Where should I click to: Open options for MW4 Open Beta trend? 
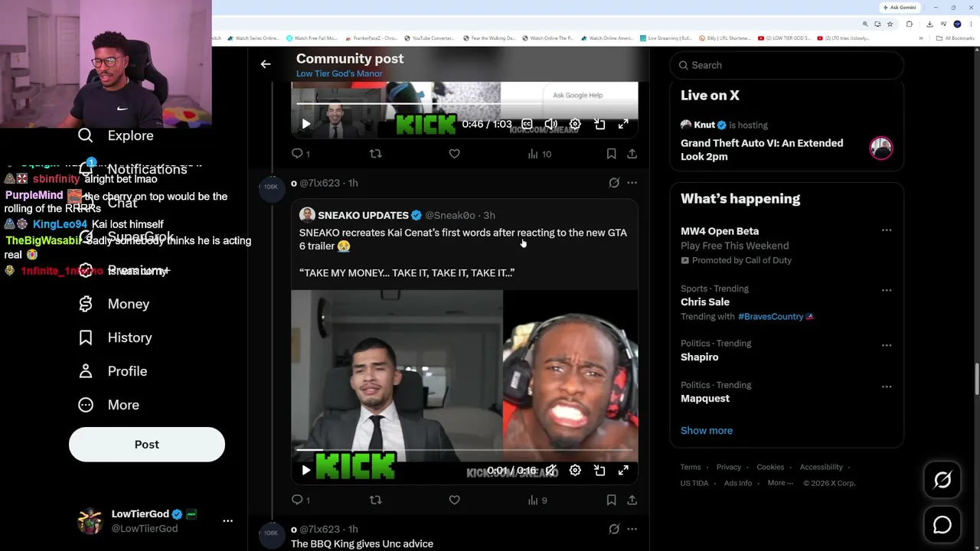click(887, 230)
